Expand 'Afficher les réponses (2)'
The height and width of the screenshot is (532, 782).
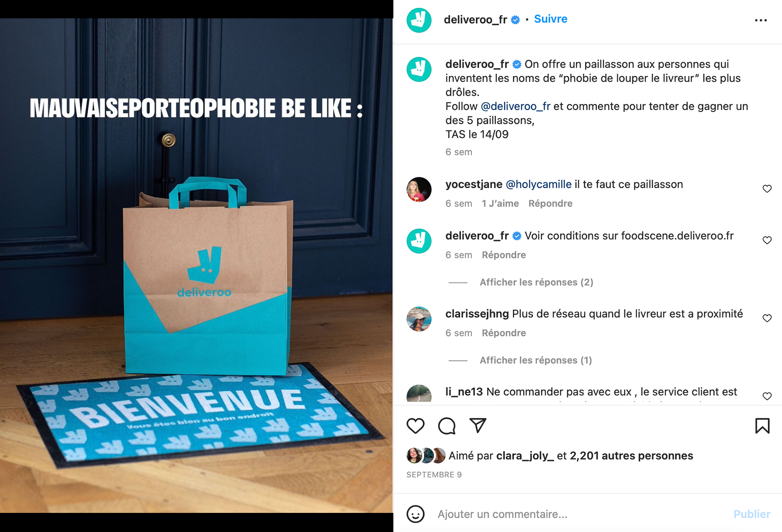tap(536, 282)
